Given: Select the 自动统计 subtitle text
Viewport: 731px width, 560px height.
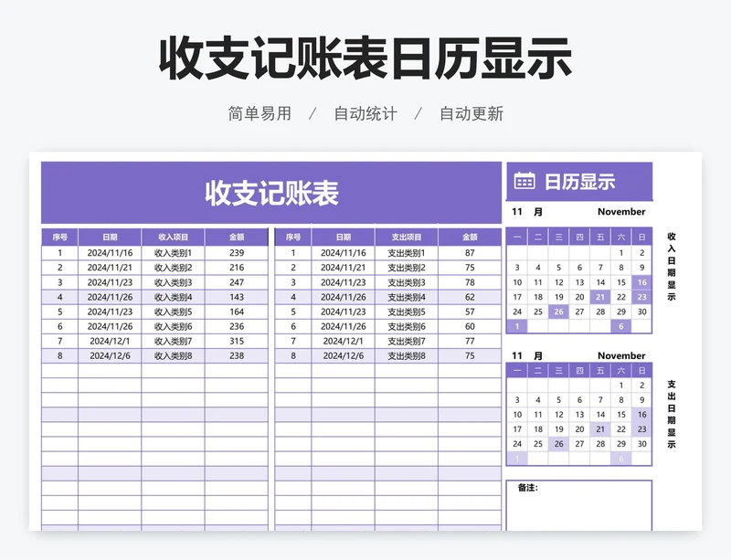Looking at the screenshot, I should pos(365,113).
